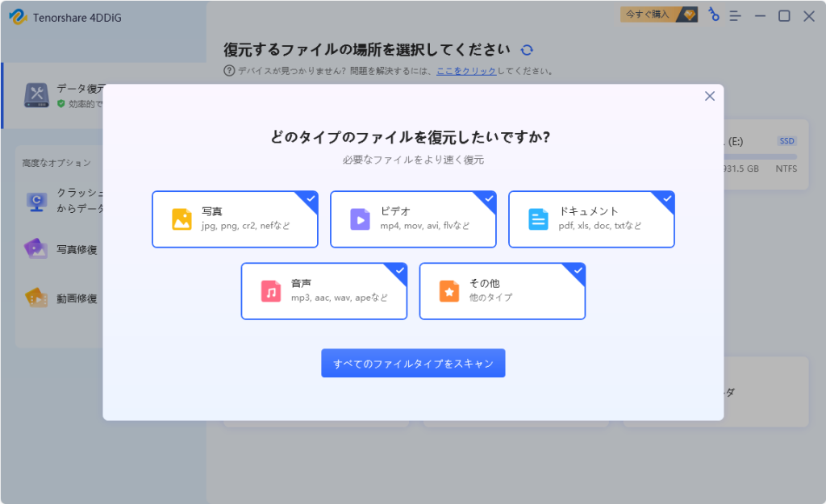
Task: Toggle the その他 file type card
Action: [x=502, y=291]
